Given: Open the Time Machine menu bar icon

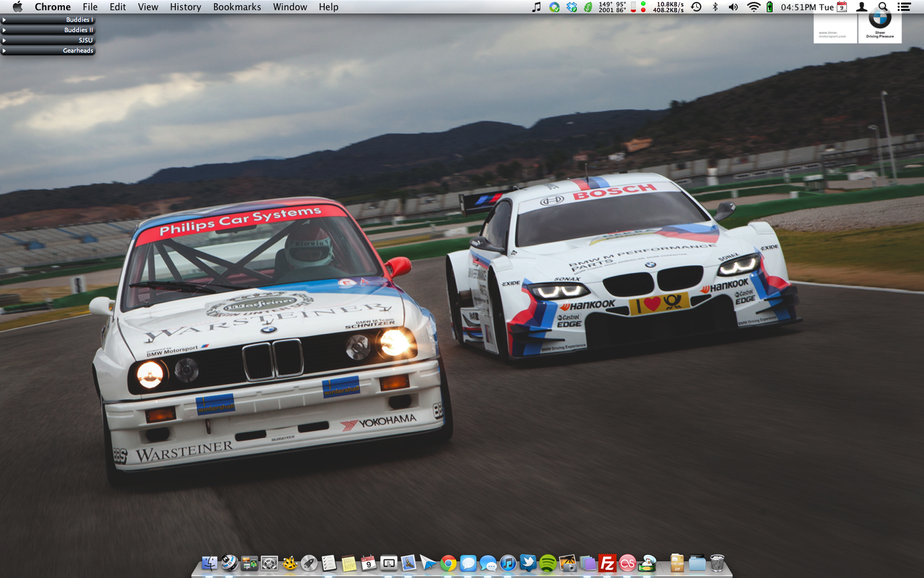Looking at the screenshot, I should pos(696,7).
